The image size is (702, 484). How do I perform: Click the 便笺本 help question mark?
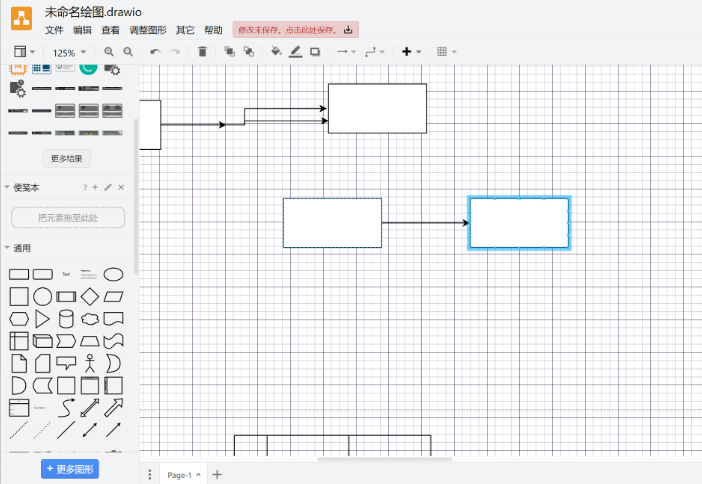tap(85, 188)
